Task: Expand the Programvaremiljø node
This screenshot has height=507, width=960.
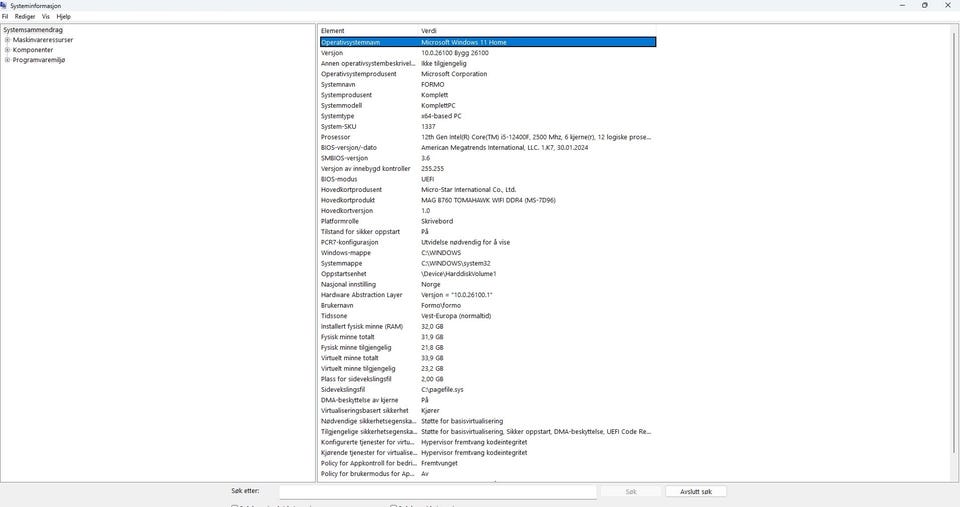Action: point(7,60)
